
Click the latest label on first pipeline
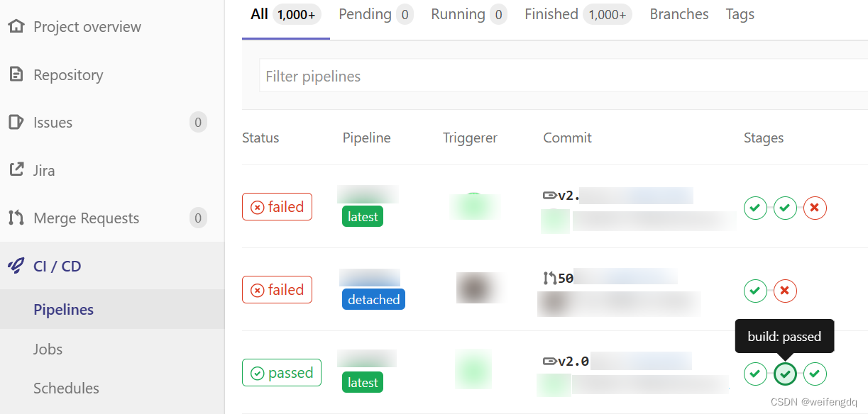pyautogui.click(x=362, y=216)
